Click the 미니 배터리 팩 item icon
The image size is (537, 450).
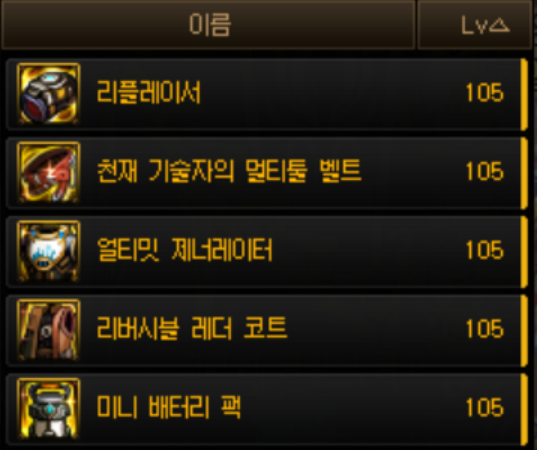pos(49,409)
